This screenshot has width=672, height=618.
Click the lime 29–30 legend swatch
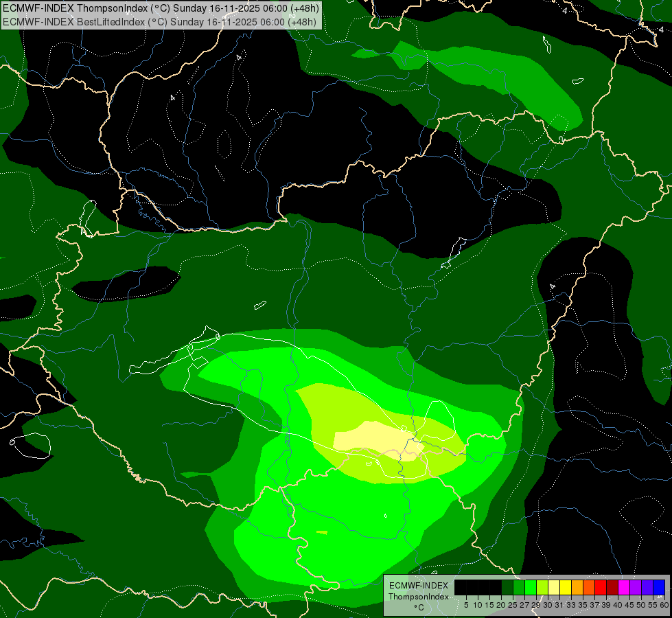[x=542, y=587]
